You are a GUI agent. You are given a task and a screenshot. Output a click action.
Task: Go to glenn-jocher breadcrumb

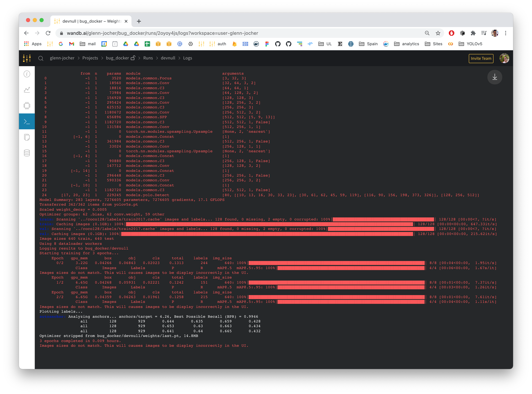(62, 58)
